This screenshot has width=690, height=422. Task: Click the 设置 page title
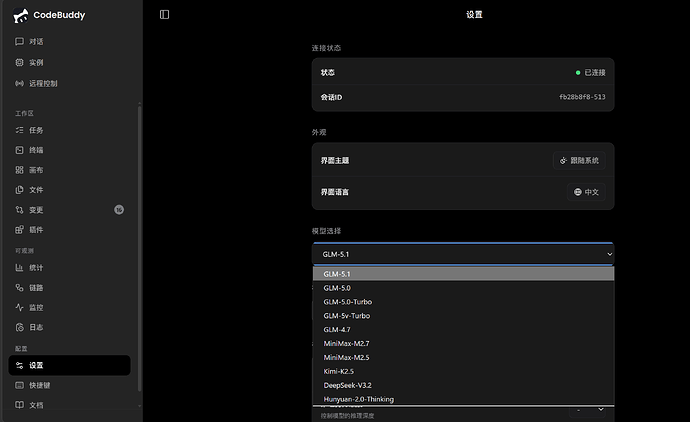click(x=474, y=15)
